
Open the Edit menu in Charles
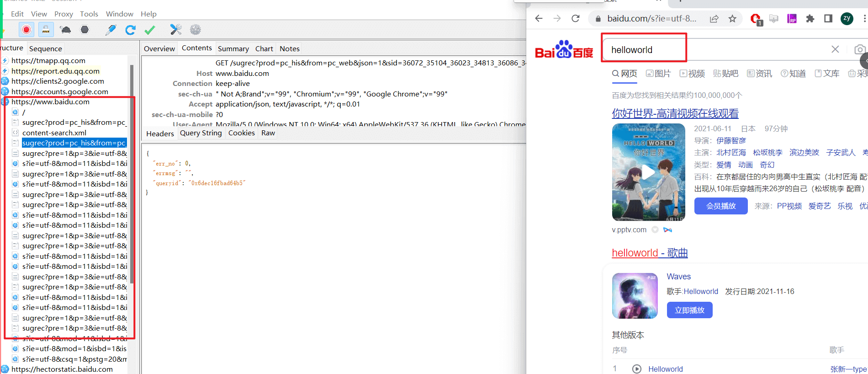coord(17,14)
